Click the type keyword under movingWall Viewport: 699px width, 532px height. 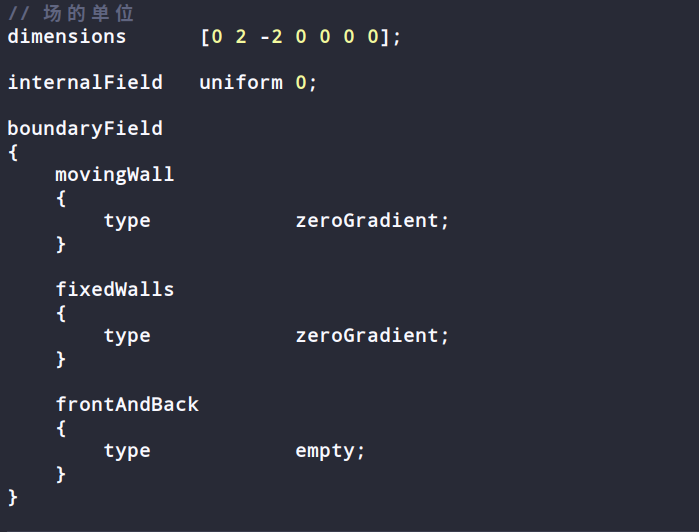[x=127, y=221]
